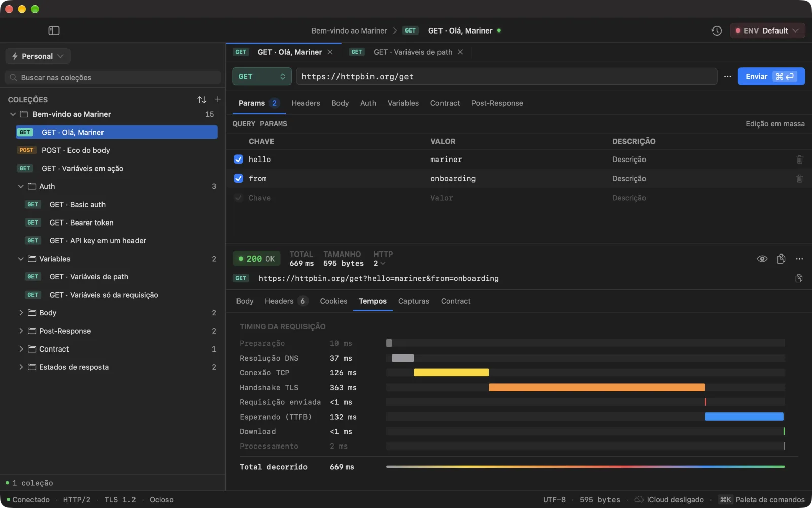The width and height of the screenshot is (812, 508).
Task: Click the Edição em massa link
Action: (x=775, y=124)
